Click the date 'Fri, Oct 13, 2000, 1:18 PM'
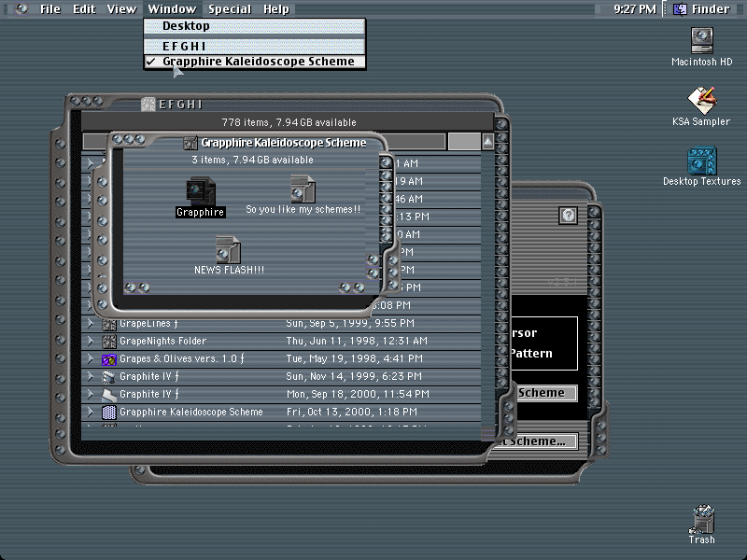The image size is (747, 560). [x=352, y=412]
